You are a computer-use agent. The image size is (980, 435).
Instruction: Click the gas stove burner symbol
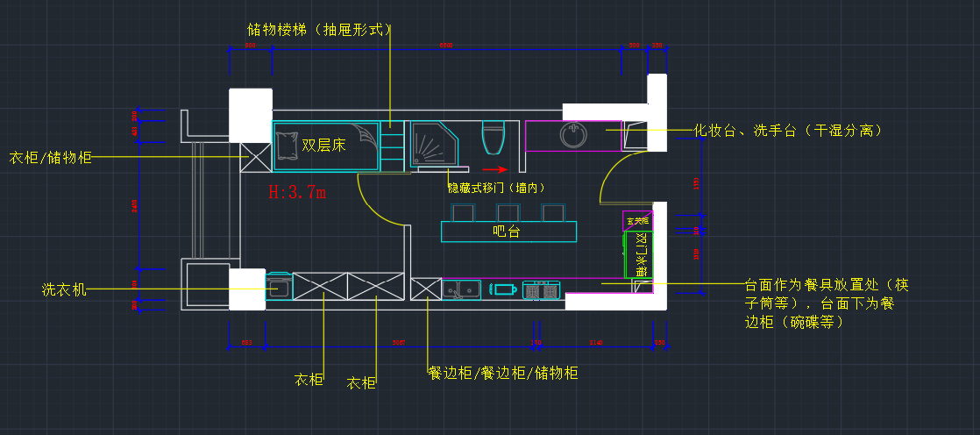[541, 290]
